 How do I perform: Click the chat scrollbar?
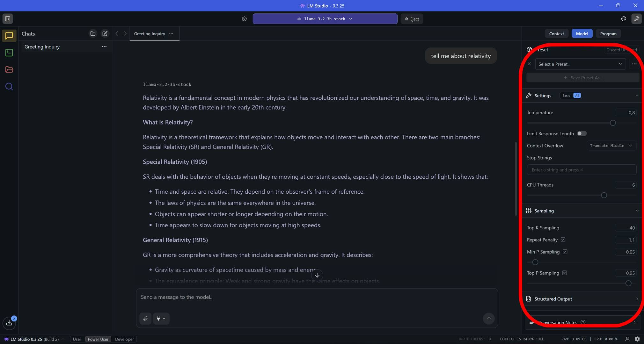tap(516, 179)
